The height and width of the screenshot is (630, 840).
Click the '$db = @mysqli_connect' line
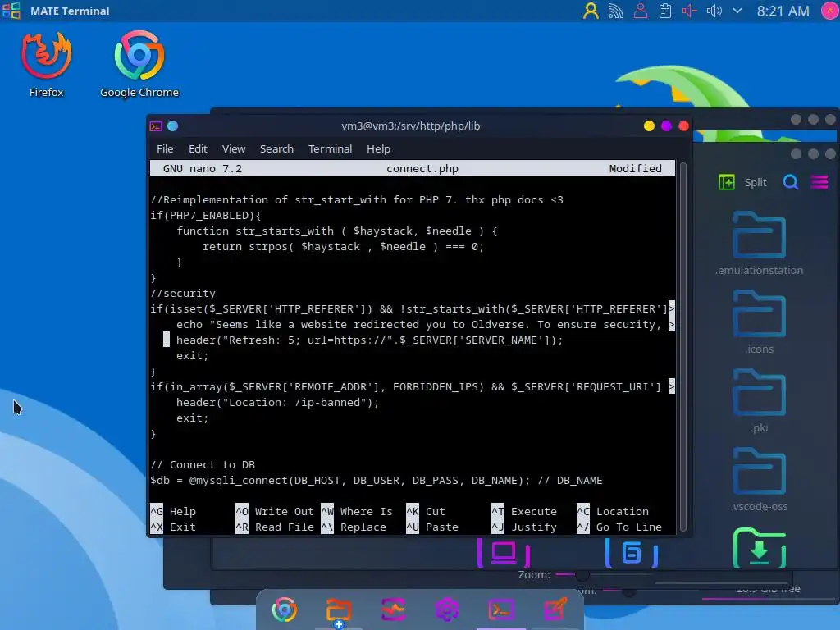tap(376, 481)
